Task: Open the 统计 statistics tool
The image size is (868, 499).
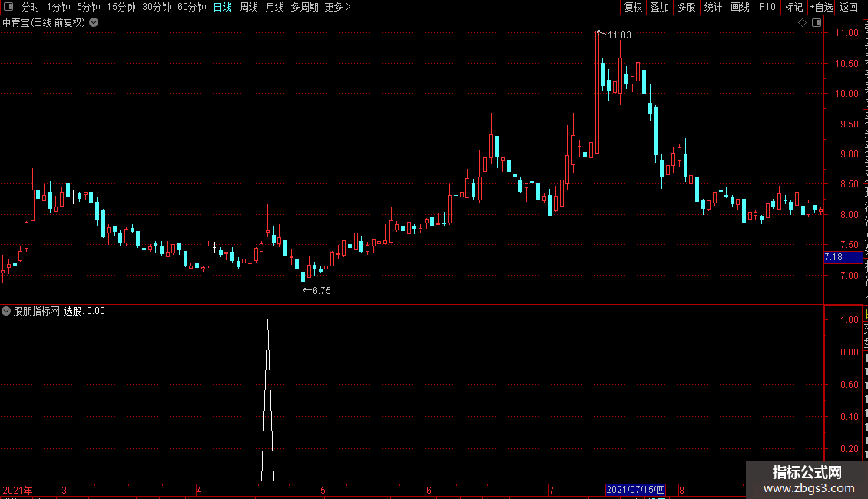Action: (x=713, y=7)
